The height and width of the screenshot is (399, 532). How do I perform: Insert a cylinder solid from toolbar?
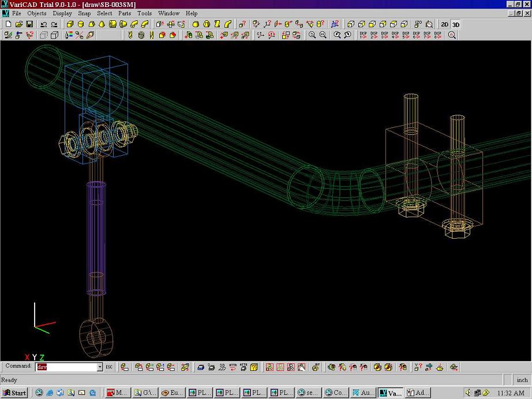coord(81,24)
